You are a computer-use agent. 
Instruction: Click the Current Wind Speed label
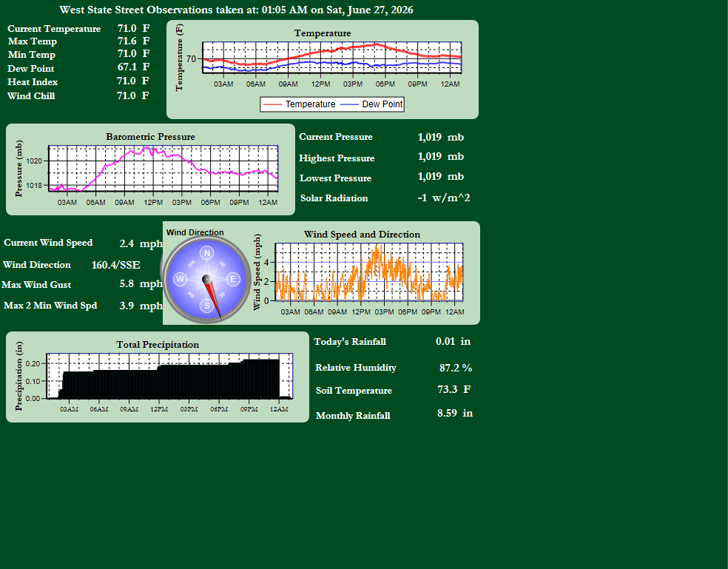tap(48, 243)
